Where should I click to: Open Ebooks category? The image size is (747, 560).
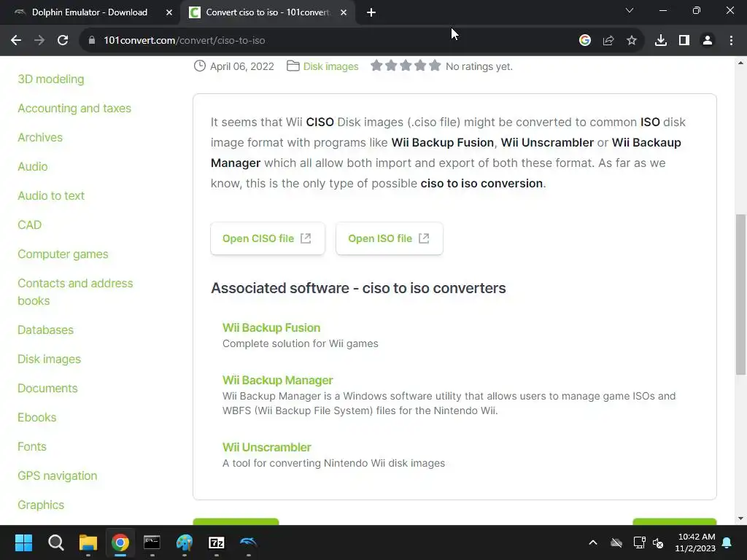click(36, 418)
